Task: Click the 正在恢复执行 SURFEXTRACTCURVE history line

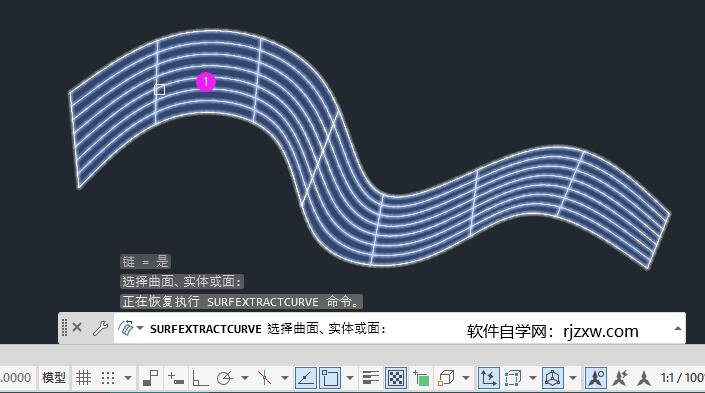Action: point(241,301)
